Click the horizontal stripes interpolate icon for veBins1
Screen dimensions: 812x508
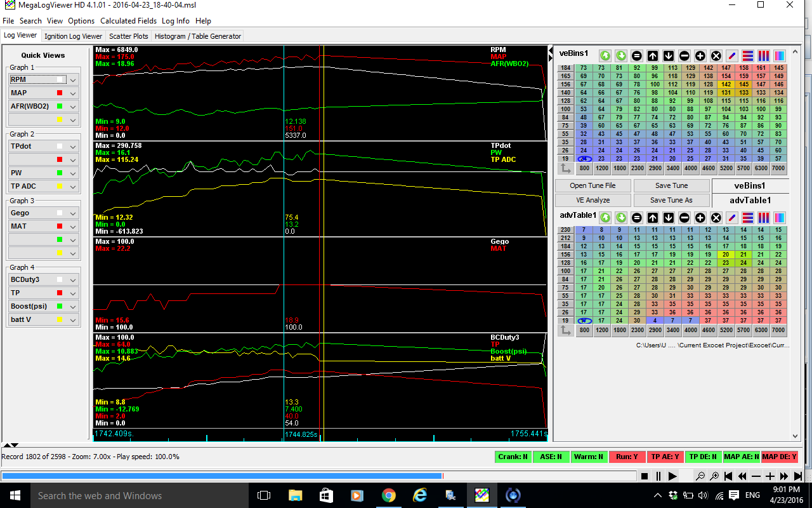click(x=748, y=56)
